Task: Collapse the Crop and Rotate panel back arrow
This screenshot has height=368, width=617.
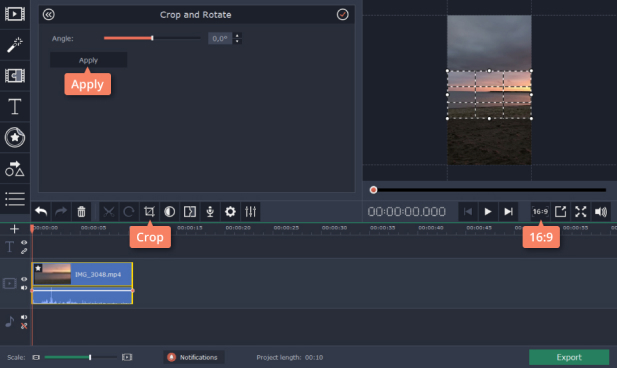Action: tap(49, 15)
